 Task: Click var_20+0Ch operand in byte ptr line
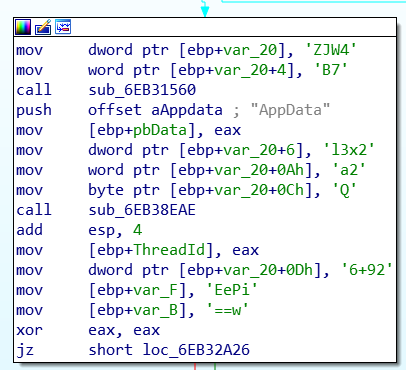coord(259,190)
